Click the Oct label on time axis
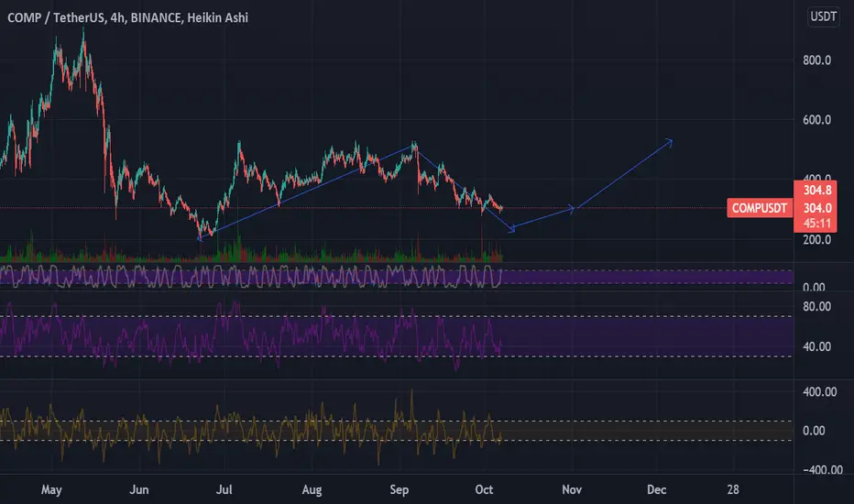 [484, 490]
